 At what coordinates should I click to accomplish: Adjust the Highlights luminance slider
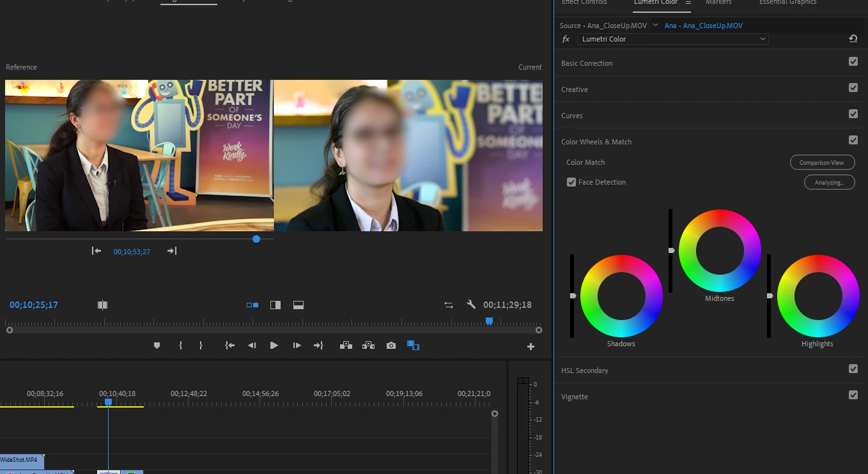pyautogui.click(x=770, y=296)
